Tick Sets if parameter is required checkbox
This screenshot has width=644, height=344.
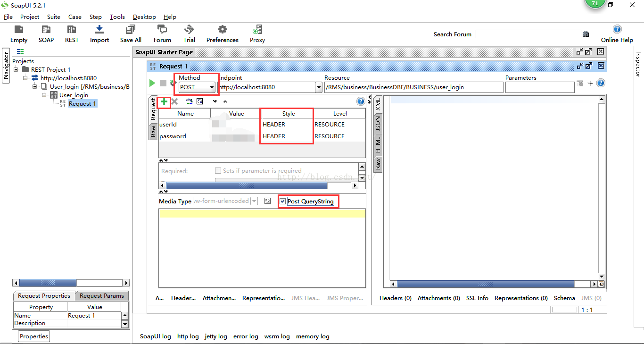point(218,171)
